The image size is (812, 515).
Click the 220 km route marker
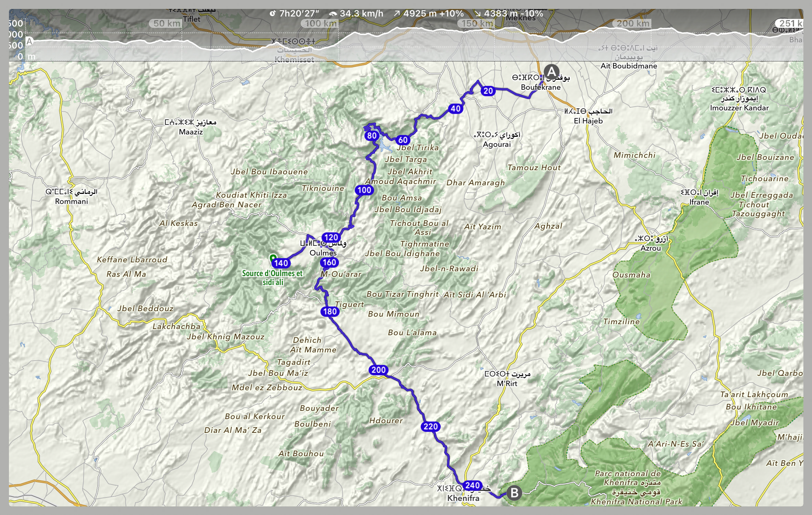pyautogui.click(x=430, y=427)
